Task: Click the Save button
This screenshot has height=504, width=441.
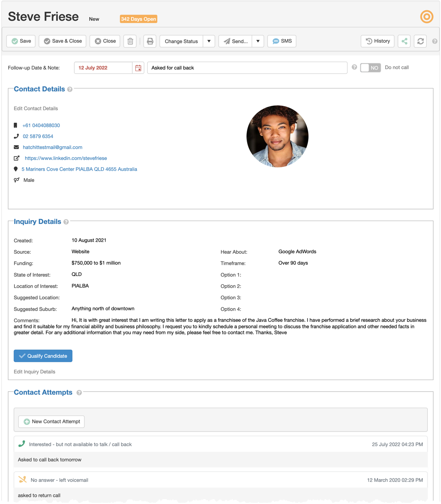Action: (x=21, y=41)
